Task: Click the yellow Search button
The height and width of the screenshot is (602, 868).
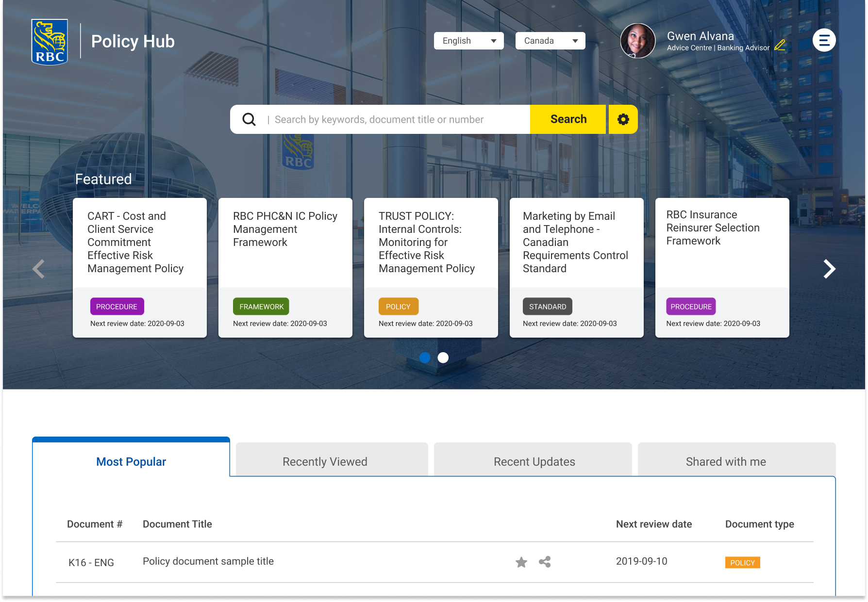Action: [568, 119]
